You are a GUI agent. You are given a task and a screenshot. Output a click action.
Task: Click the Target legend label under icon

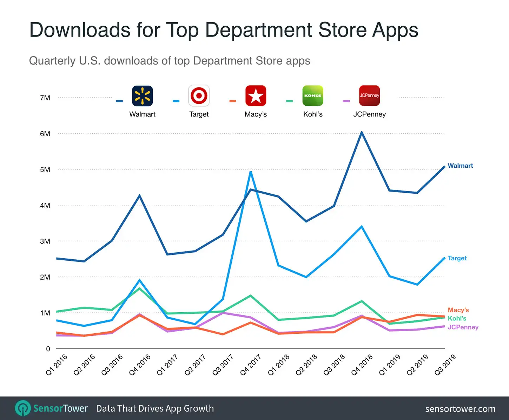coord(199,114)
